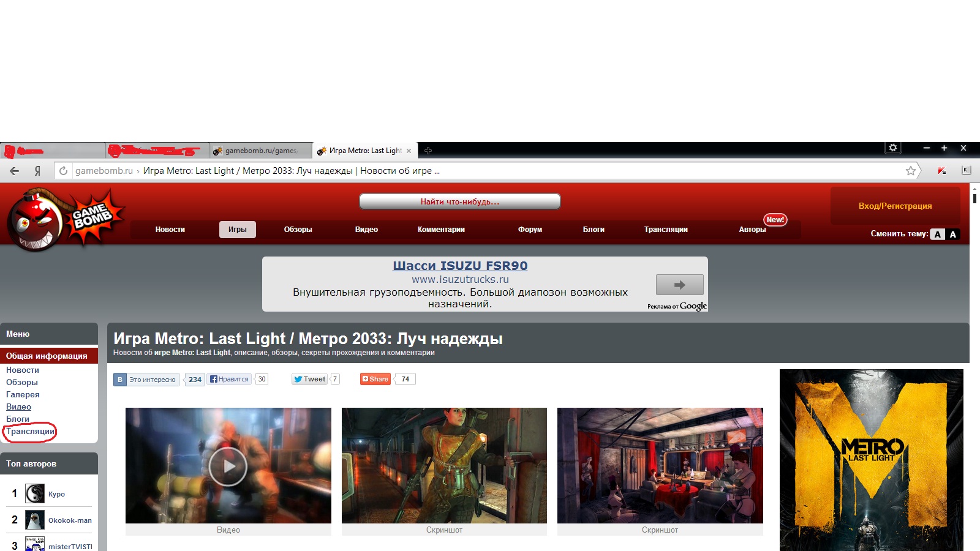
Task: Click the red Share button
Action: coord(375,379)
